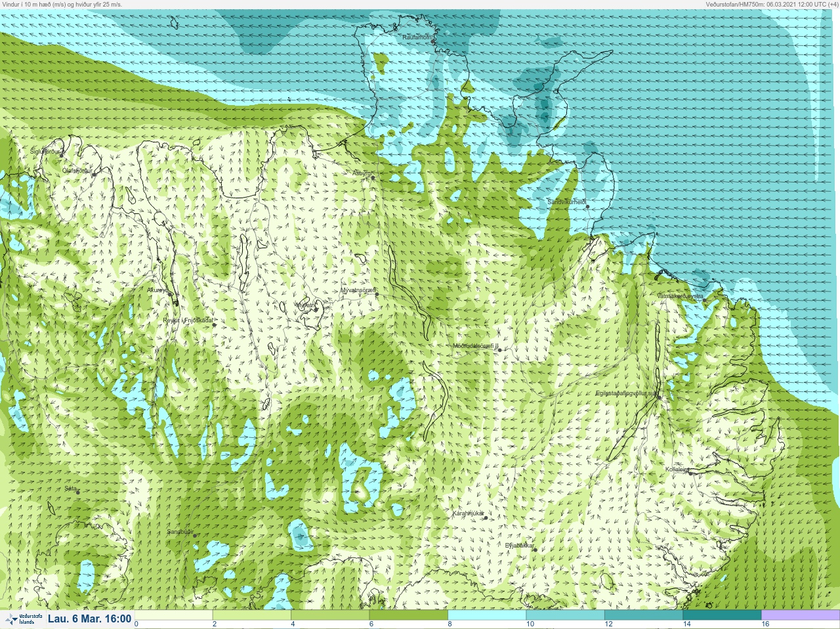
Task: Click the Raufarhöfn station label
Action: [x=417, y=37]
